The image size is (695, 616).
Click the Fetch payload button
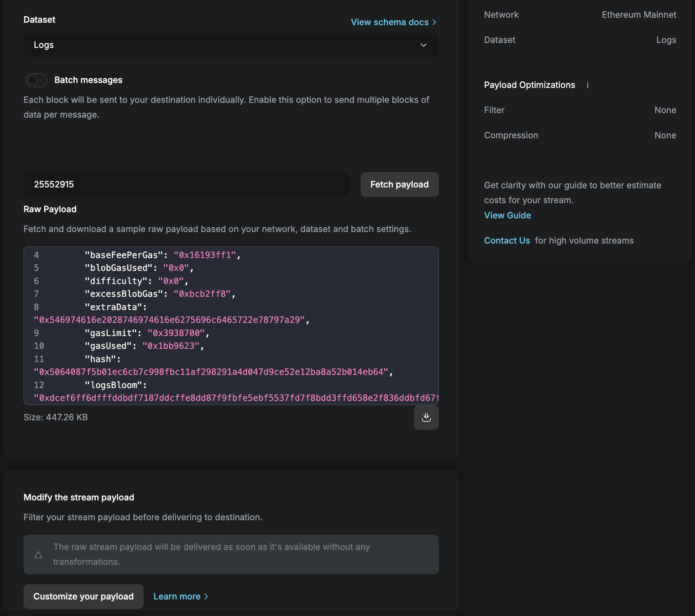(399, 185)
